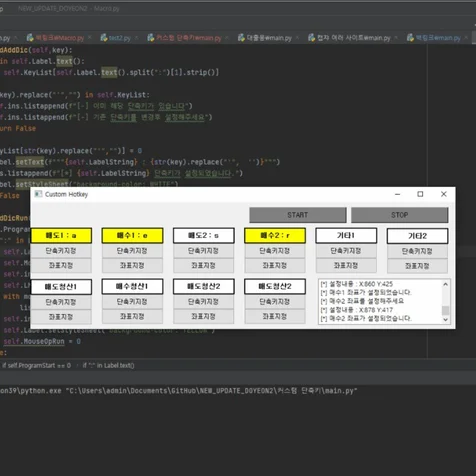
Task: Click 단축키지정 under the 매수청산1 label
Action: click(132, 302)
